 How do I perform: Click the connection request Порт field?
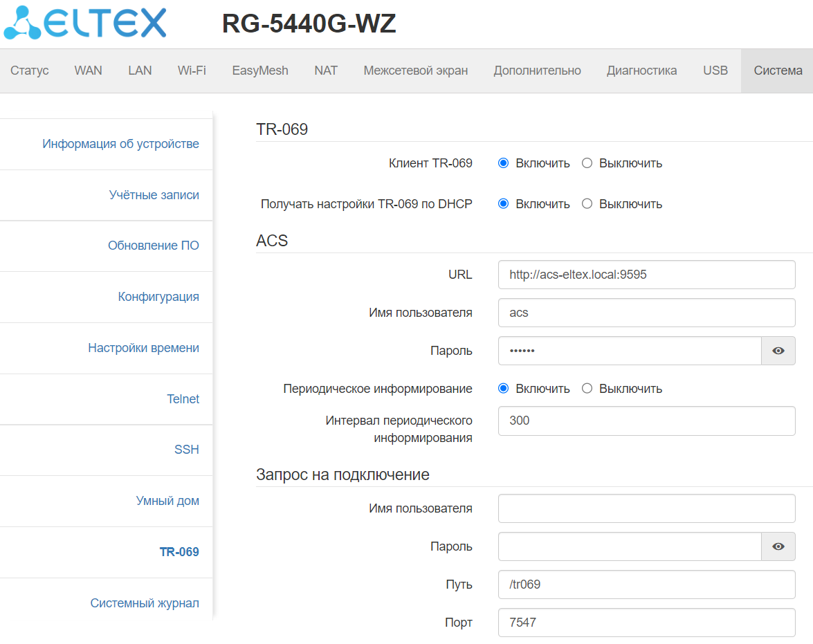[646, 623]
